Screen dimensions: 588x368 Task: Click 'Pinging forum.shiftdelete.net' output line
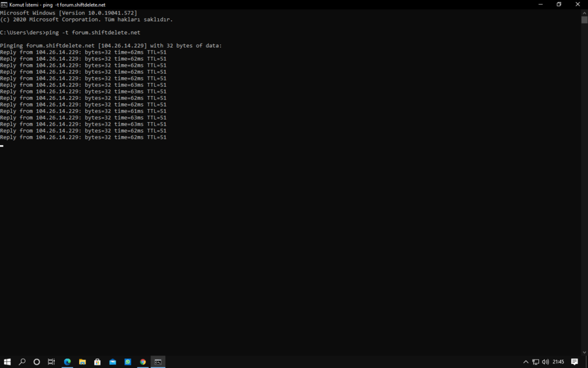(111, 46)
